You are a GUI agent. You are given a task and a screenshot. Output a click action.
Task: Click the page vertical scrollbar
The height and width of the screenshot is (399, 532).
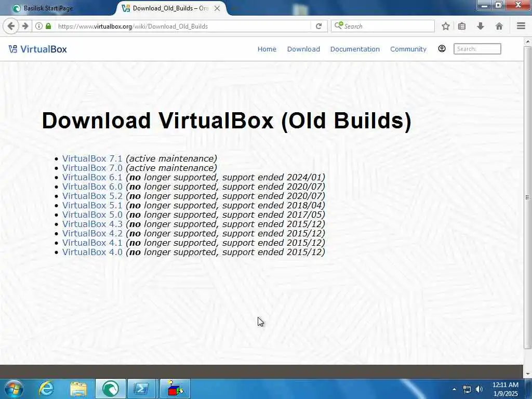[528, 197]
